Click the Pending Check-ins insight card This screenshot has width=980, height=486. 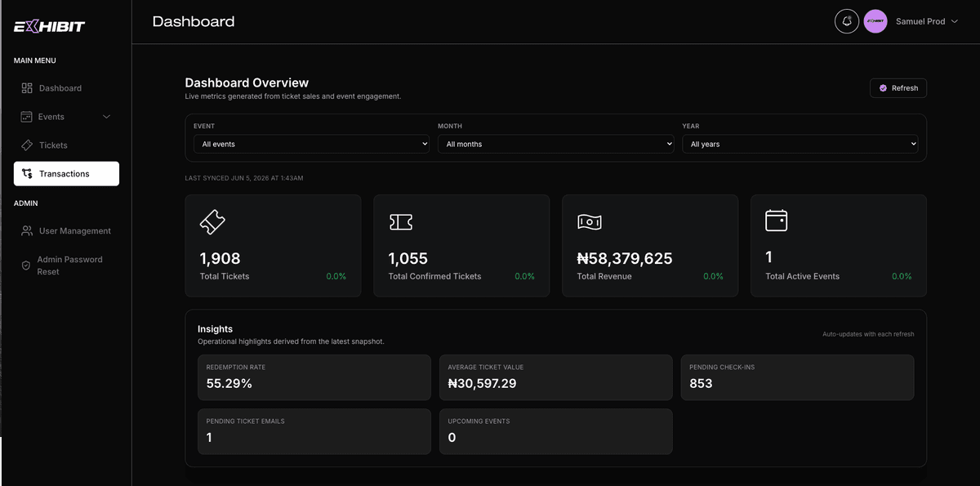[x=798, y=377]
